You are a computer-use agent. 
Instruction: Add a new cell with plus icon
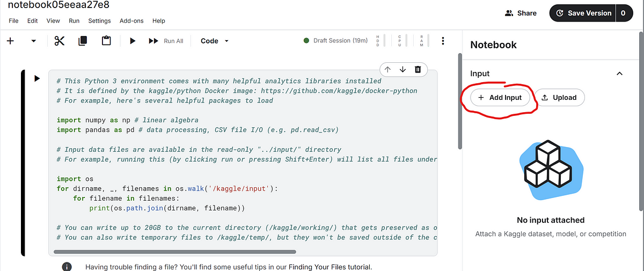click(x=10, y=41)
